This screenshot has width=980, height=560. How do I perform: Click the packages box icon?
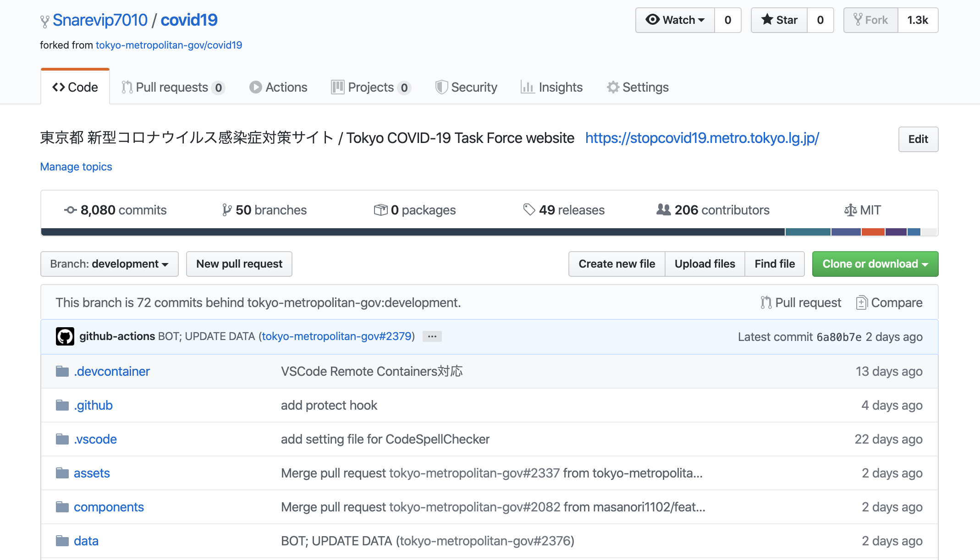tap(380, 210)
